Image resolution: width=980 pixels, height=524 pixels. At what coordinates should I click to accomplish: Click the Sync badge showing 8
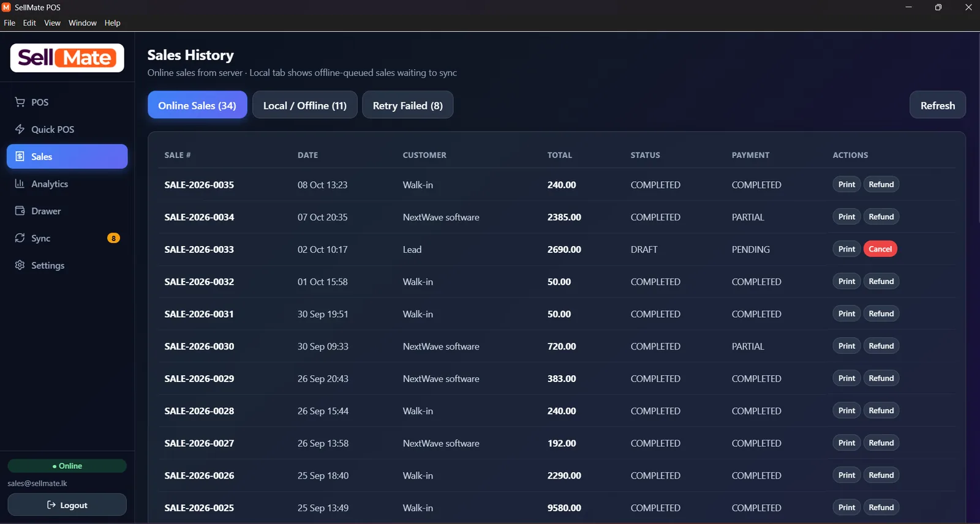coord(113,238)
